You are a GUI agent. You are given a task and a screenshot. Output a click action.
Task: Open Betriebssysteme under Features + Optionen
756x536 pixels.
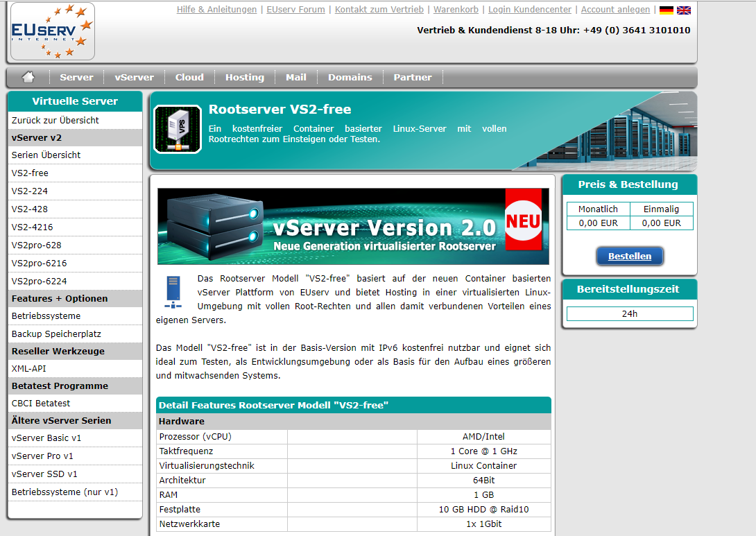coord(75,315)
